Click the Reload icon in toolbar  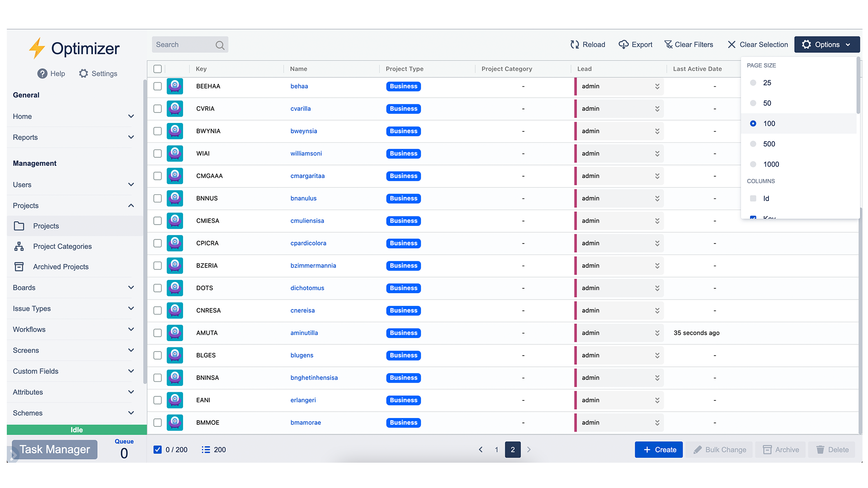[575, 44]
